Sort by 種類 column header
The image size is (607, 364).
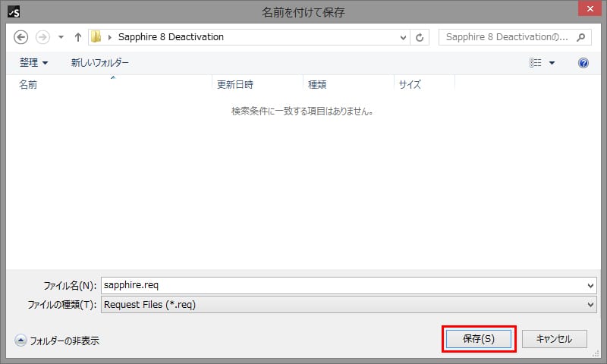348,84
